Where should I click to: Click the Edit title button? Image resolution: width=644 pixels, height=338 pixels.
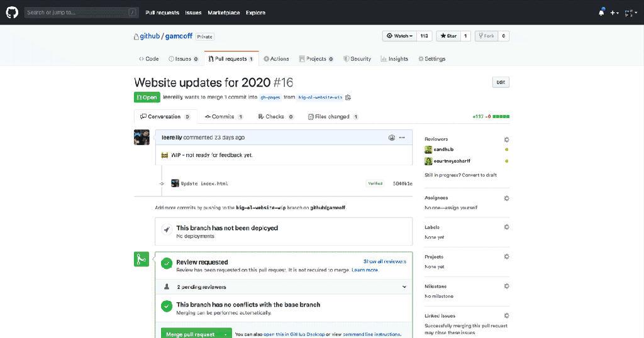[500, 82]
